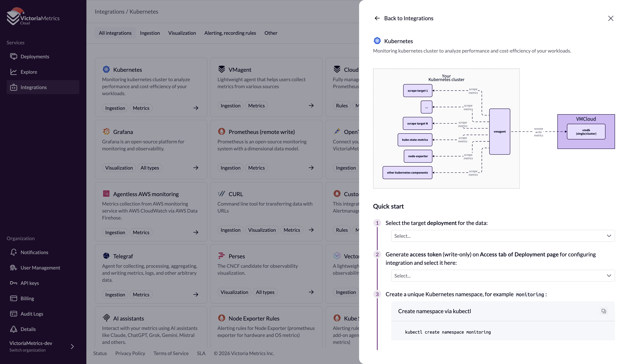This screenshot has width=629, height=364.
Task: Close the Kubernetes side panel
Action: [610, 18]
